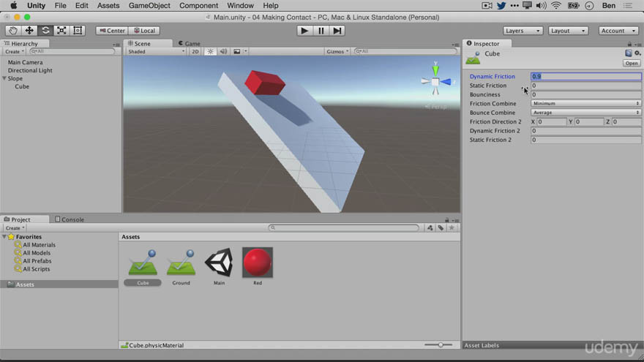Pause the game
The image size is (644, 362).
coord(321,31)
